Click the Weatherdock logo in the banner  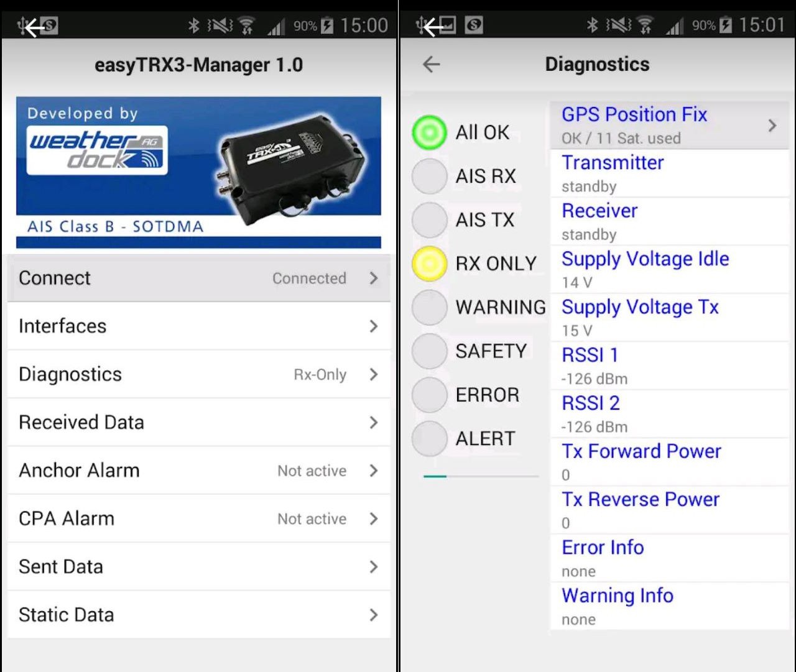coord(96,150)
